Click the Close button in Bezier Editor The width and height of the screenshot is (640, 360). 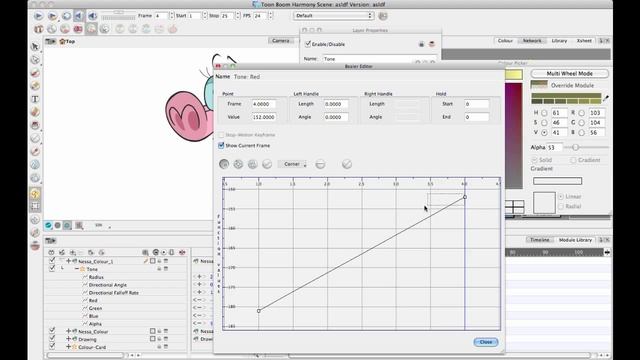click(x=486, y=342)
